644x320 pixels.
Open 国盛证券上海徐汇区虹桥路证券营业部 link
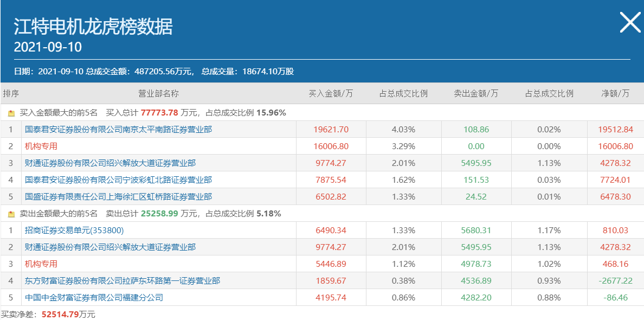[x=118, y=197]
